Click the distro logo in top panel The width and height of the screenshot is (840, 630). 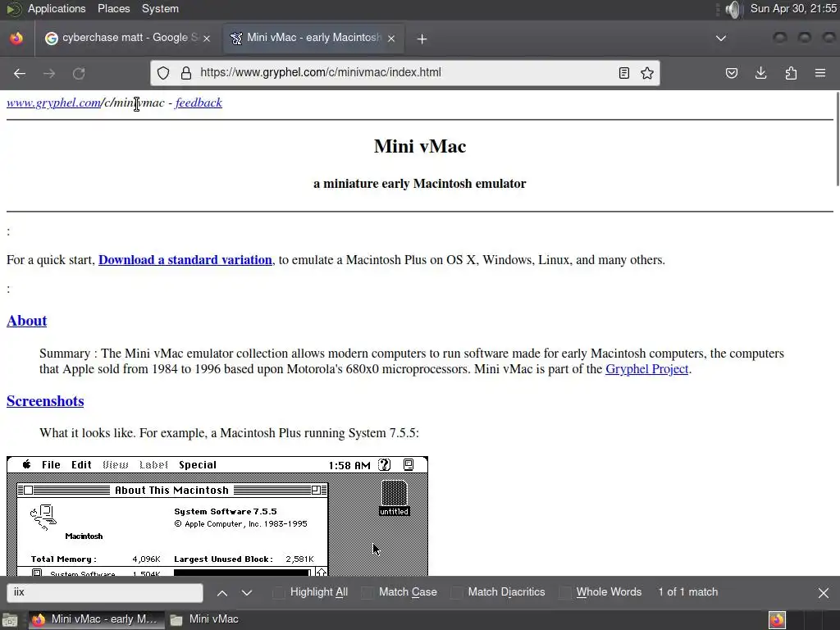point(14,8)
